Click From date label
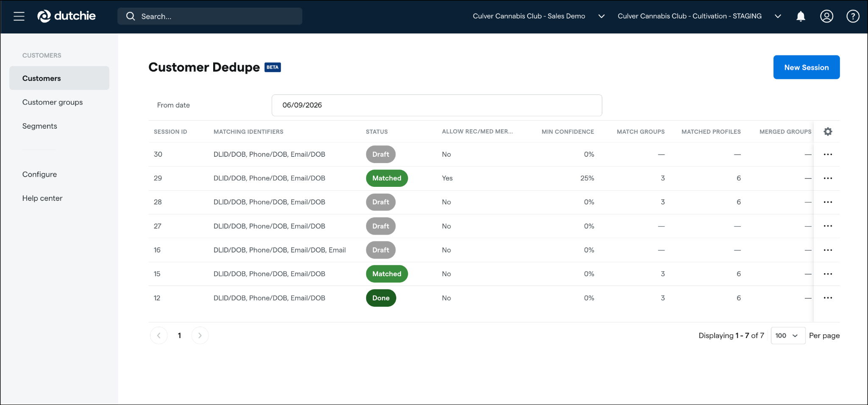 (173, 105)
